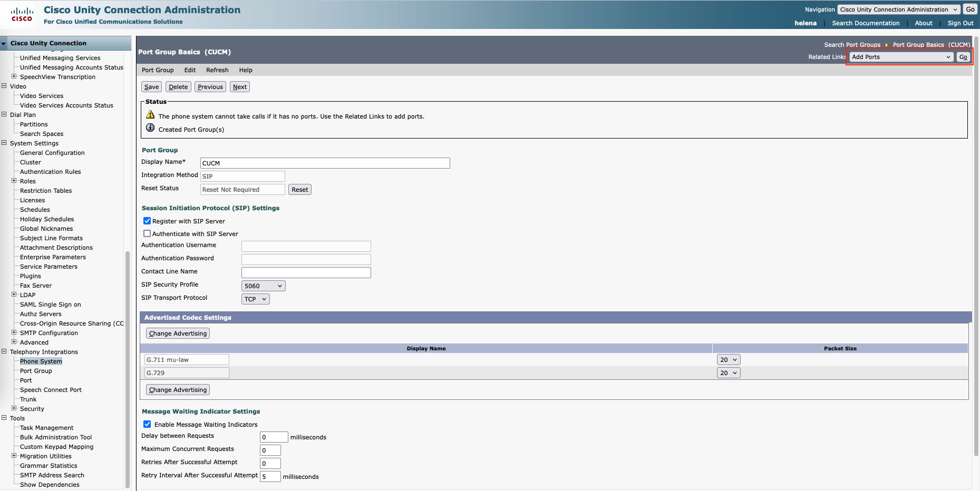
Task: Click the information icon beside Created Port Group(s)
Action: click(x=150, y=128)
